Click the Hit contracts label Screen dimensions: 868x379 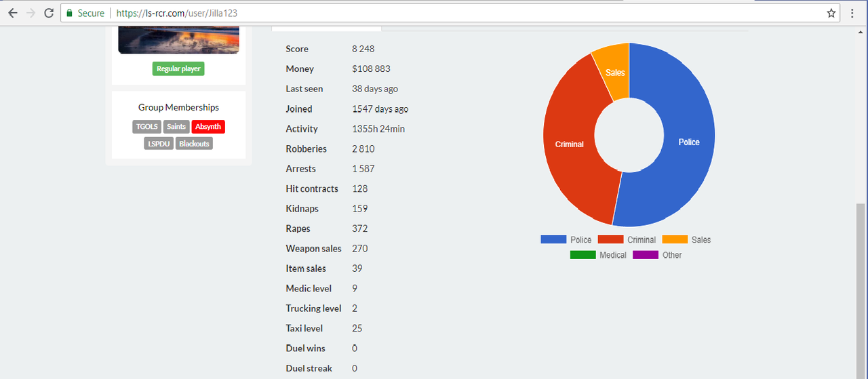312,188
